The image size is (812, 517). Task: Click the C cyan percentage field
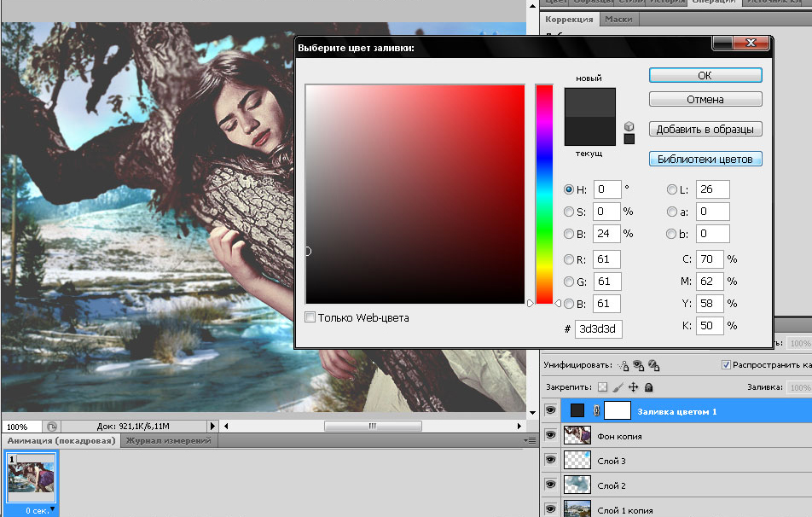710,259
